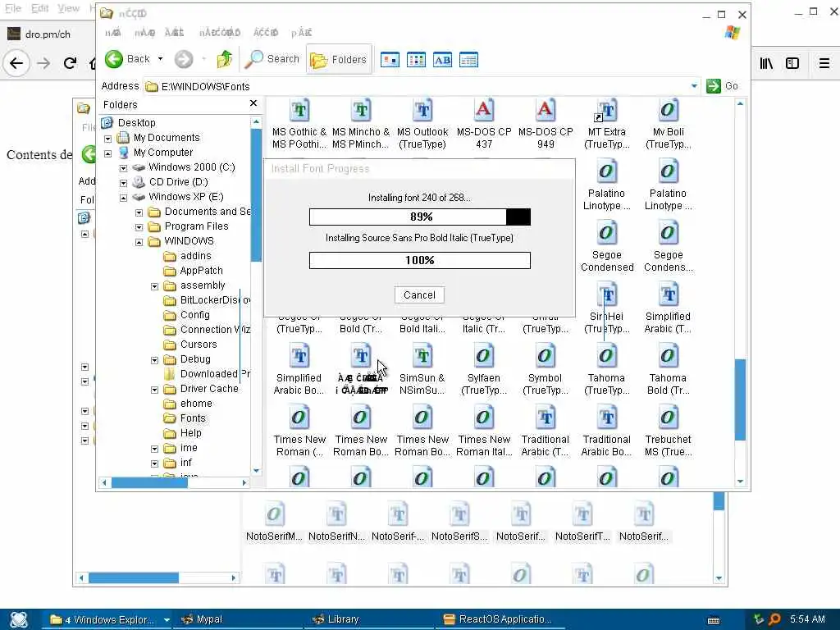Click the Go button beside the address bar
840x630 pixels.
tap(722, 85)
